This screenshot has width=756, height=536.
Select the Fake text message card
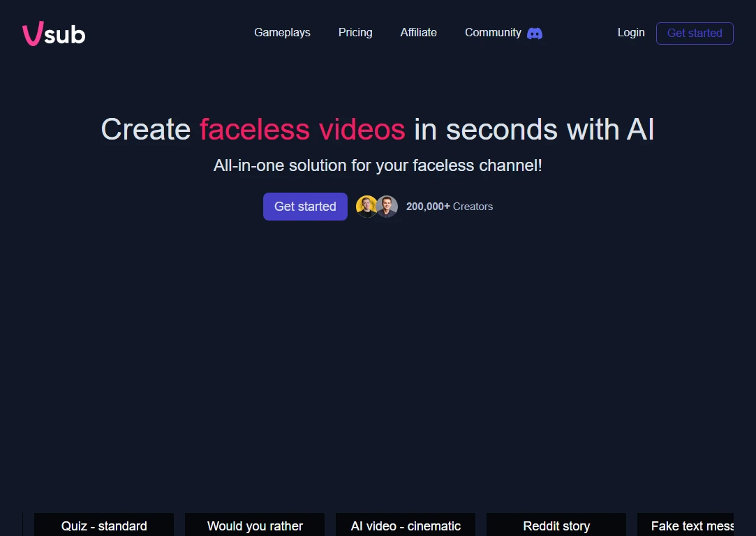(685, 526)
